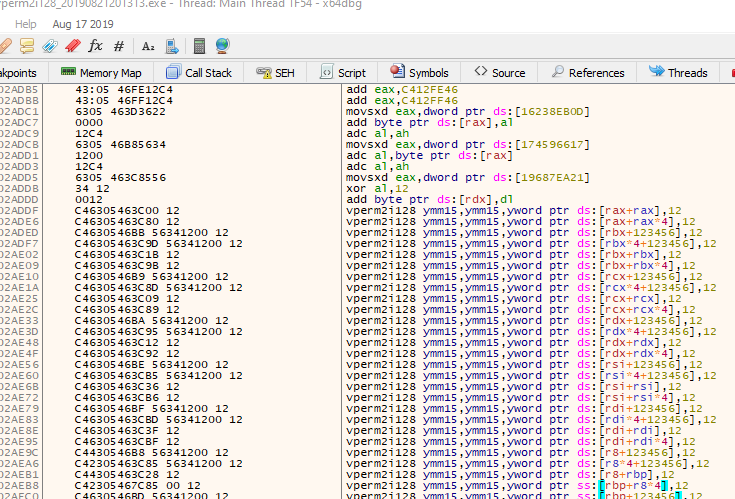Click the globe check-for-updates icon
This screenshot has height=499, width=735.
tap(223, 46)
